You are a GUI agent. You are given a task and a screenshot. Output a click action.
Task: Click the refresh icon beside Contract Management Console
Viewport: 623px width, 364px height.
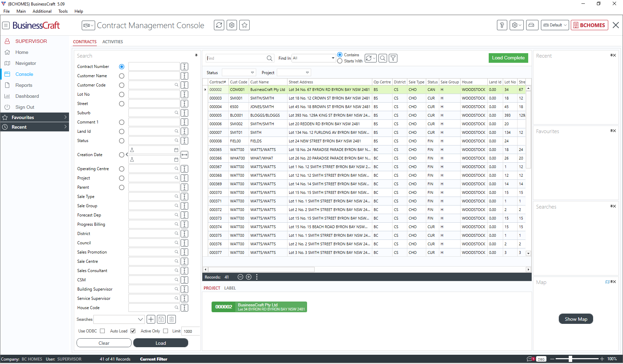[219, 25]
